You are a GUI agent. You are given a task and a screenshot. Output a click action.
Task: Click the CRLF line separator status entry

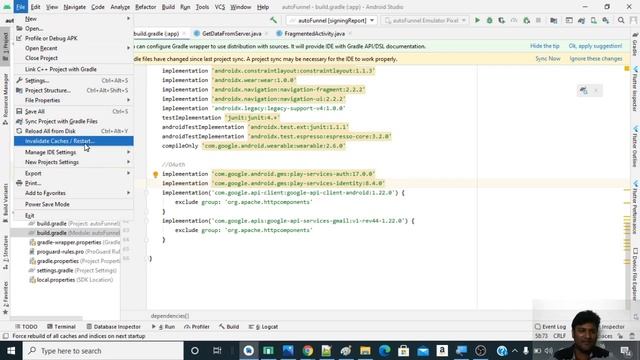click(x=559, y=336)
